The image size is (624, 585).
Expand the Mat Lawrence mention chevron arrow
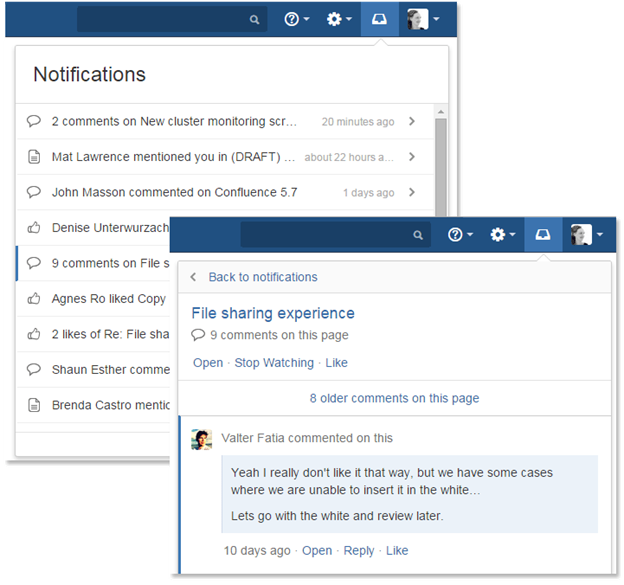tap(412, 157)
